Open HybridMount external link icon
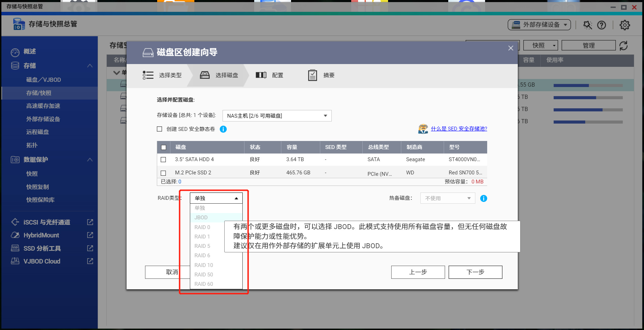644x330 pixels. pyautogui.click(x=90, y=235)
